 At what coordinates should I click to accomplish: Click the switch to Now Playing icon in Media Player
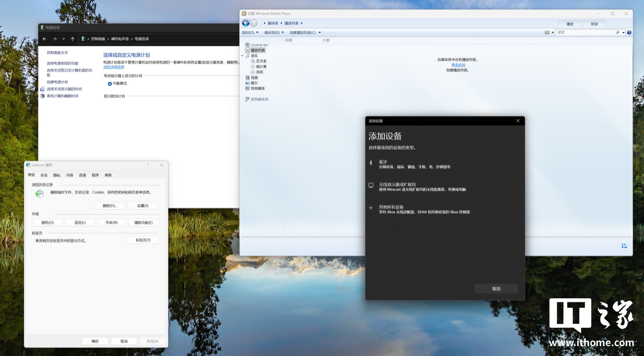(x=624, y=246)
